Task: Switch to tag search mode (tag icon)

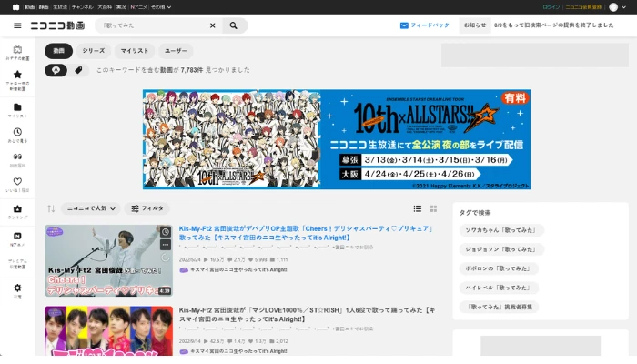Action: click(79, 70)
